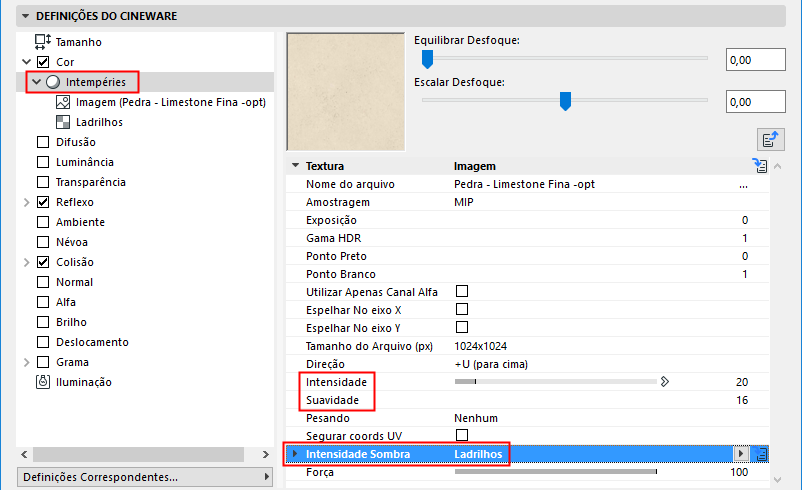Click the Exposição value 0
Screen dimensions: 802x490
click(745, 220)
